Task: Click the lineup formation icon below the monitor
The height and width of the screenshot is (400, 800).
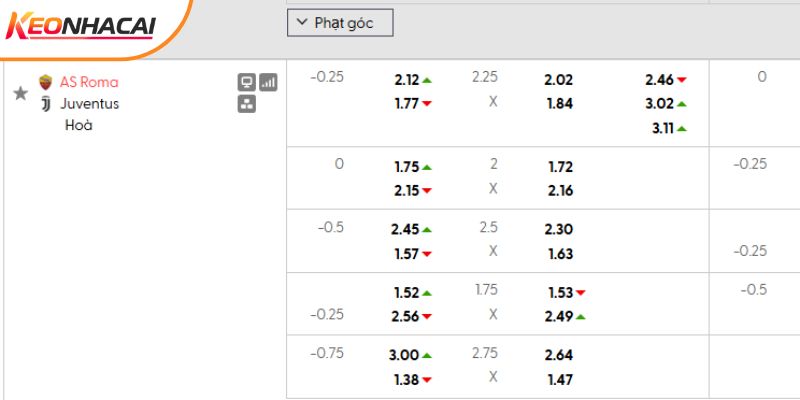Action: click(x=246, y=103)
